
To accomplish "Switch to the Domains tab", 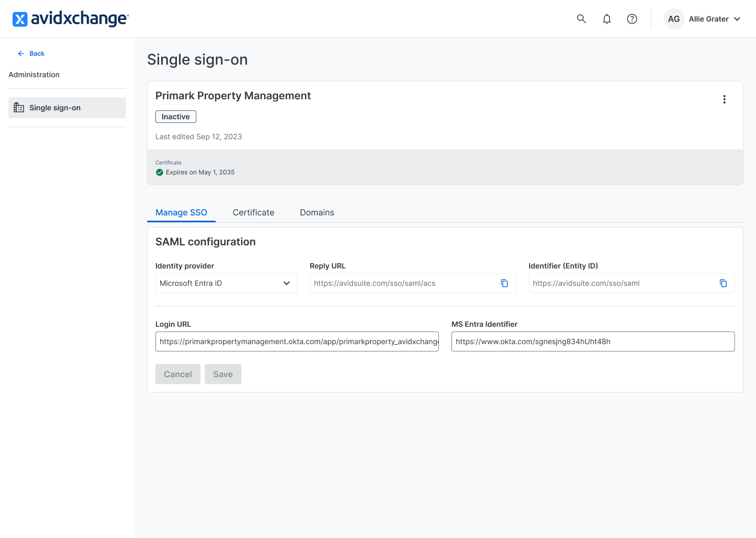I will coord(317,212).
